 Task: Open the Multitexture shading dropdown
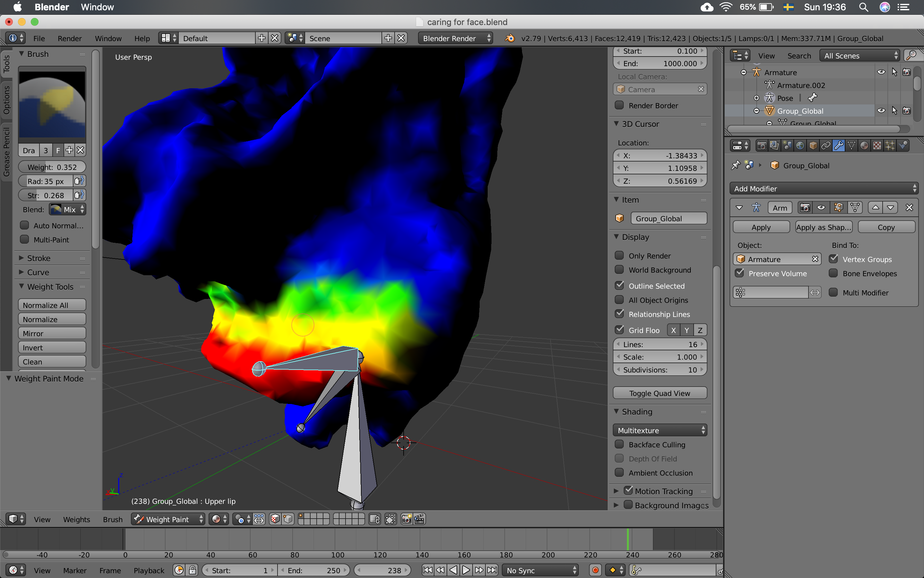click(660, 430)
